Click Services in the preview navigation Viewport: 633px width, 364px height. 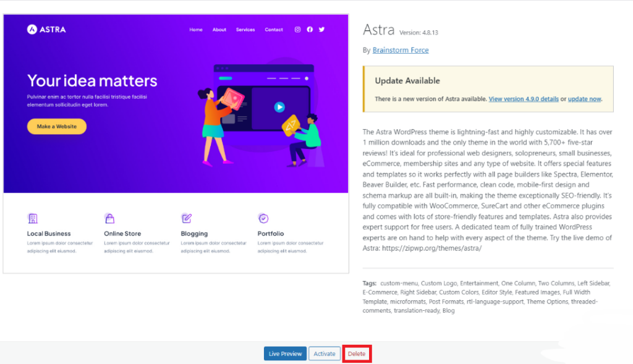245,29
